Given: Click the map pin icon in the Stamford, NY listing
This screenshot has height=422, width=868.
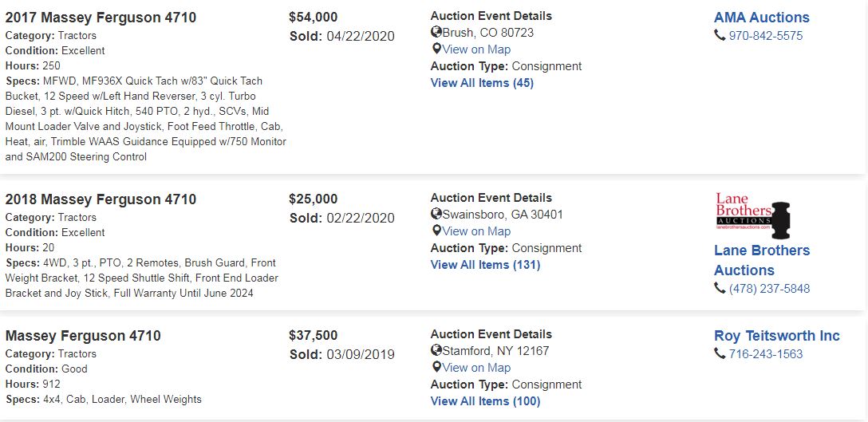Looking at the screenshot, I should tap(436, 368).
